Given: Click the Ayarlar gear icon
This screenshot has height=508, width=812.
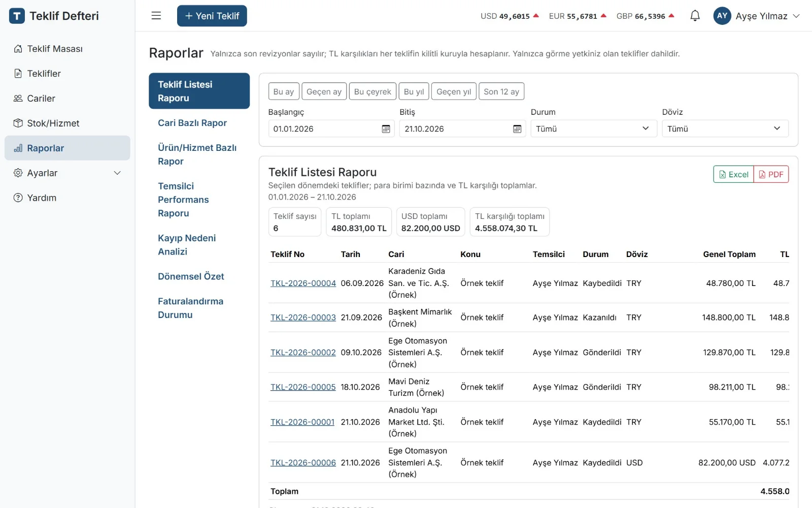Looking at the screenshot, I should [18, 173].
